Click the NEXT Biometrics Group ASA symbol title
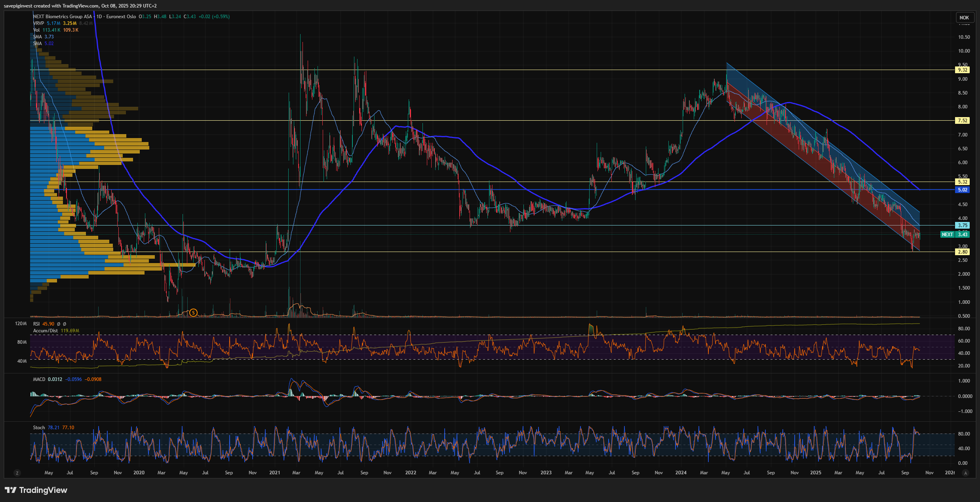This screenshot has width=980, height=502. click(x=63, y=17)
